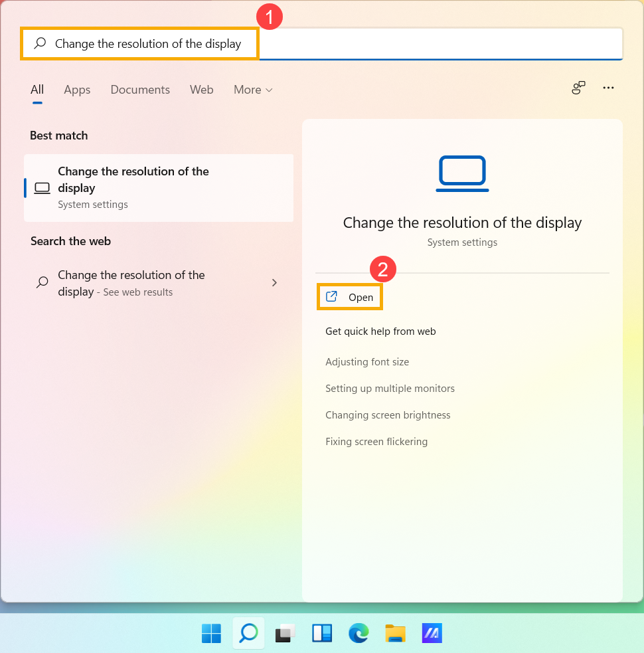Expand the More search filter menu

tap(252, 90)
